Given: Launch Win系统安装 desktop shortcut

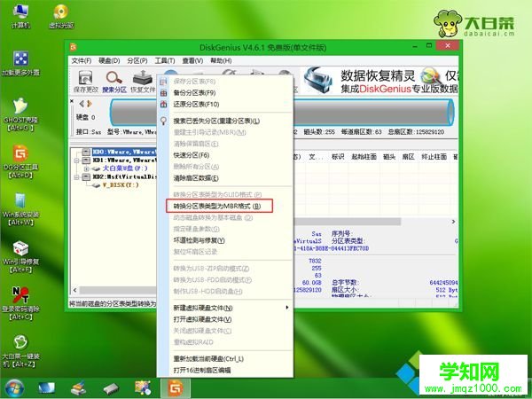Looking at the screenshot, I should (x=20, y=209).
